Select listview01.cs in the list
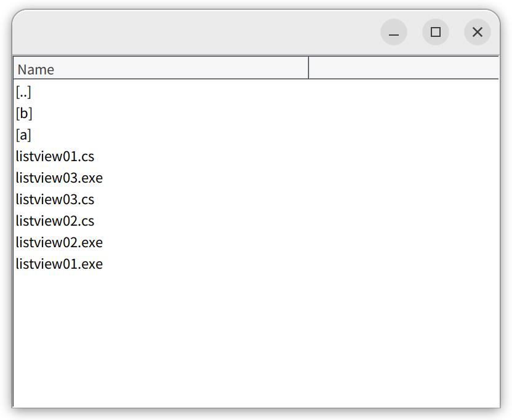 (x=55, y=157)
